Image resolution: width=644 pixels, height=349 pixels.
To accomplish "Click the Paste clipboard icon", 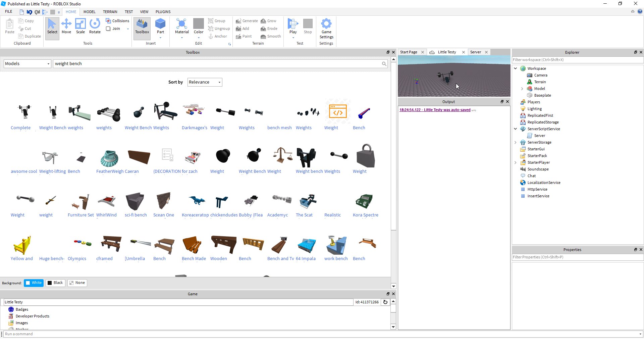I will tap(10, 27).
